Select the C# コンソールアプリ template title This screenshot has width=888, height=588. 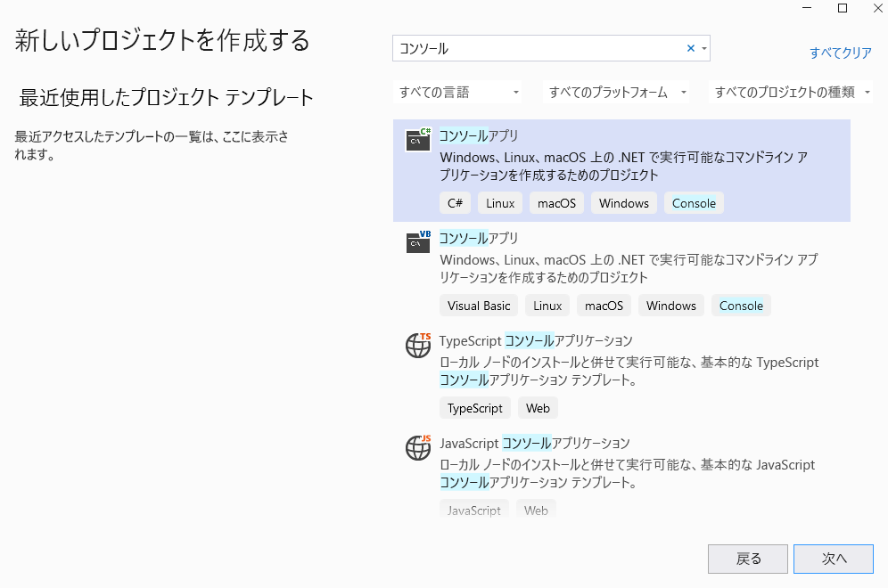(x=479, y=135)
